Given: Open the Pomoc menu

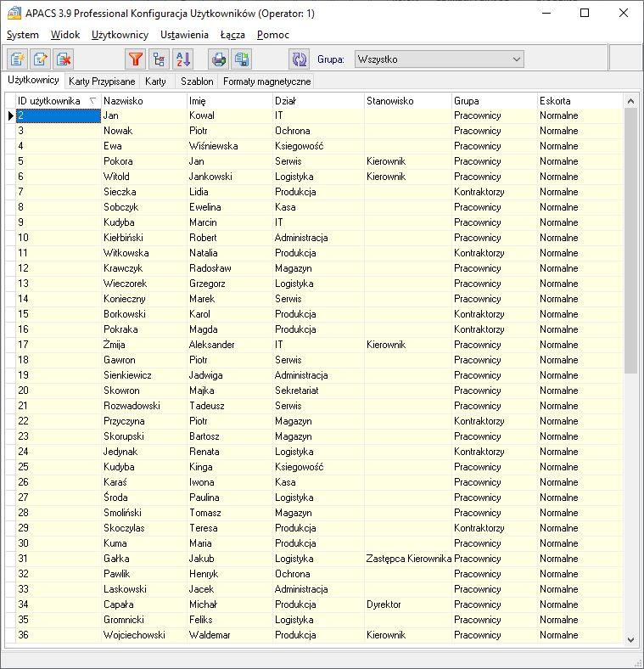Looking at the screenshot, I should (x=273, y=35).
